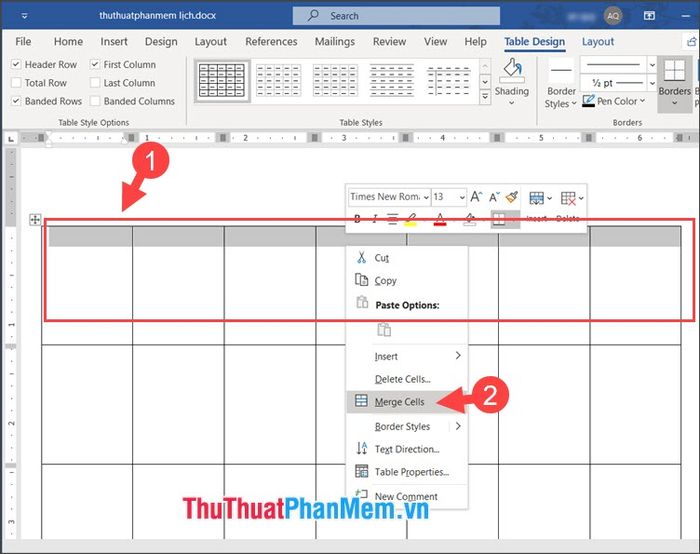Click the Search box in title bar

(x=396, y=16)
